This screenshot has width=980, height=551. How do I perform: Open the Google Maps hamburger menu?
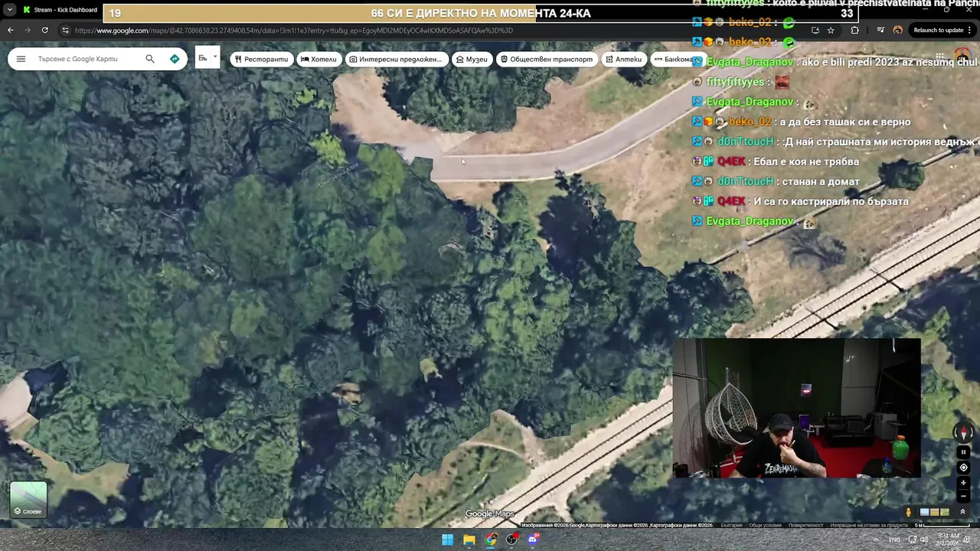(21, 59)
